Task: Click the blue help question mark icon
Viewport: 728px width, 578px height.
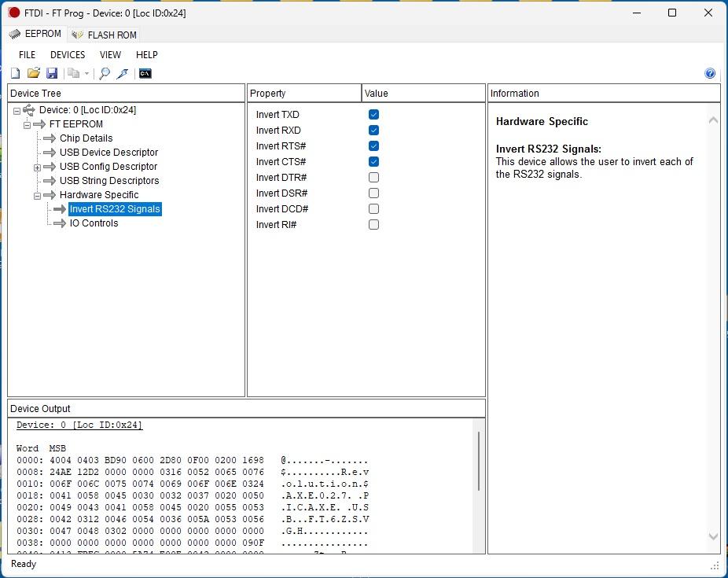Action: 710,73
